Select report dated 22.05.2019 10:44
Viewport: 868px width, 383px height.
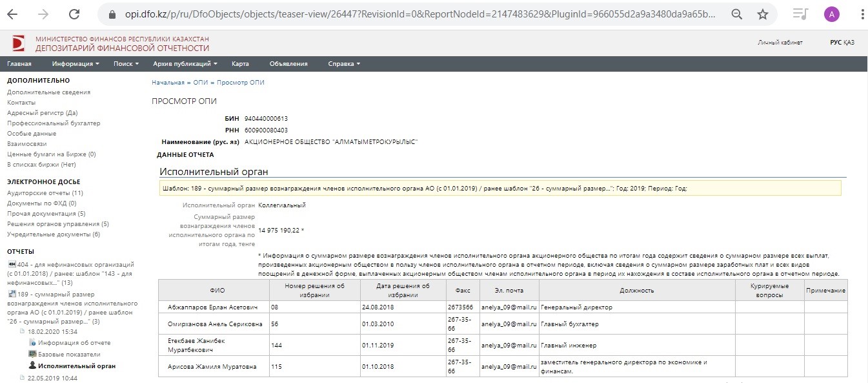point(52,378)
